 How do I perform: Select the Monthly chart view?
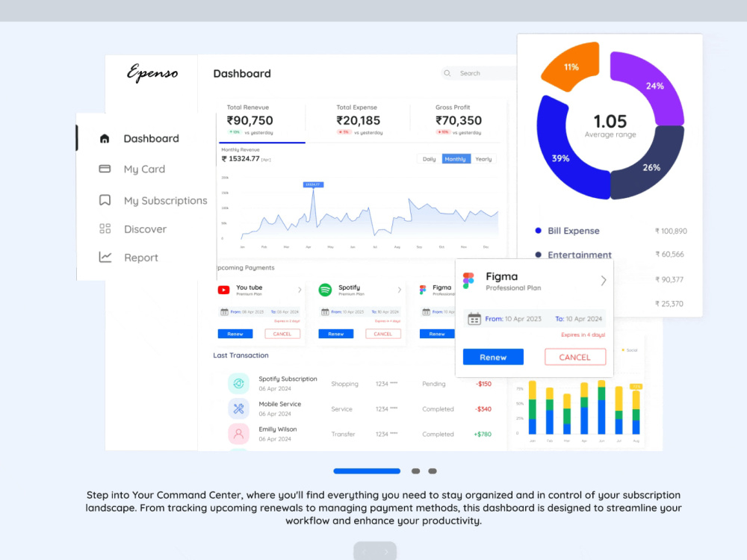(456, 159)
